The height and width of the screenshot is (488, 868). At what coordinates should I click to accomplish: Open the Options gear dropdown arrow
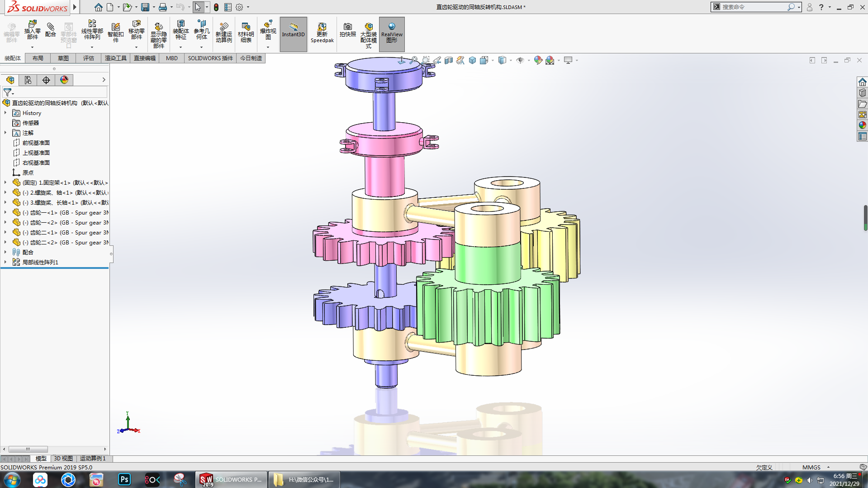tap(248, 7)
